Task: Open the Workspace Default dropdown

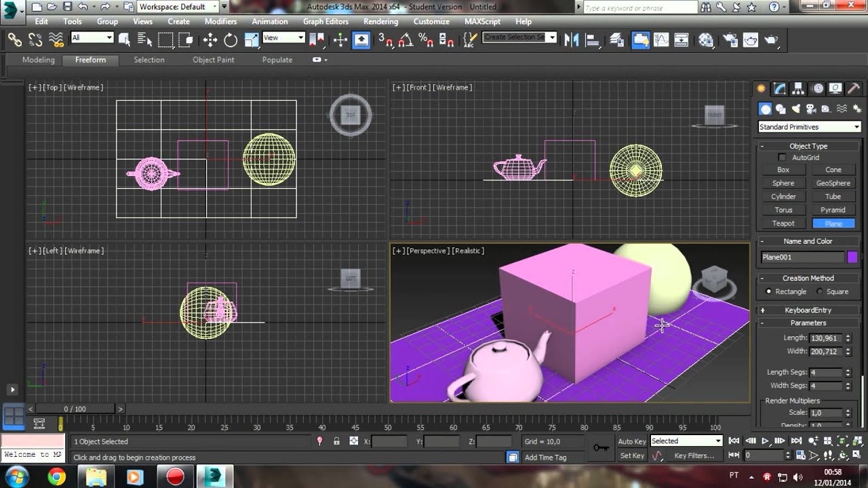Action: pos(179,7)
